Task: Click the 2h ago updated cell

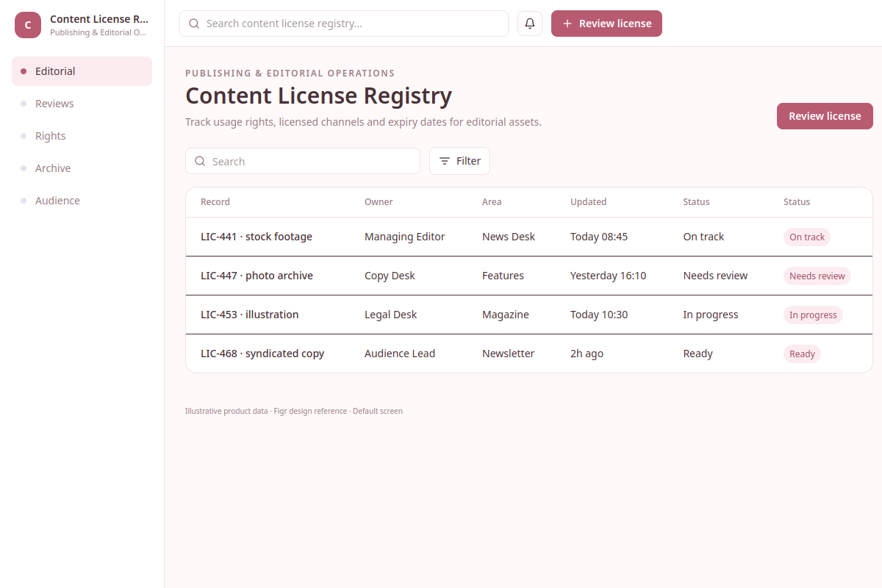Action: [587, 354]
